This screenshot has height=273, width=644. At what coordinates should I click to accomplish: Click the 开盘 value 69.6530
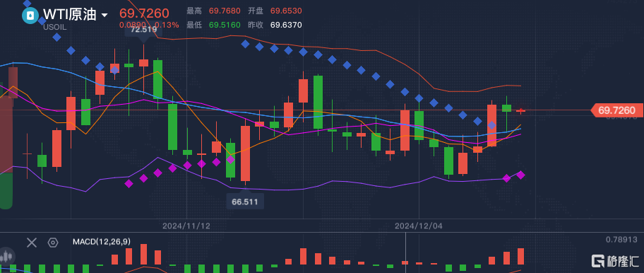coord(286,11)
